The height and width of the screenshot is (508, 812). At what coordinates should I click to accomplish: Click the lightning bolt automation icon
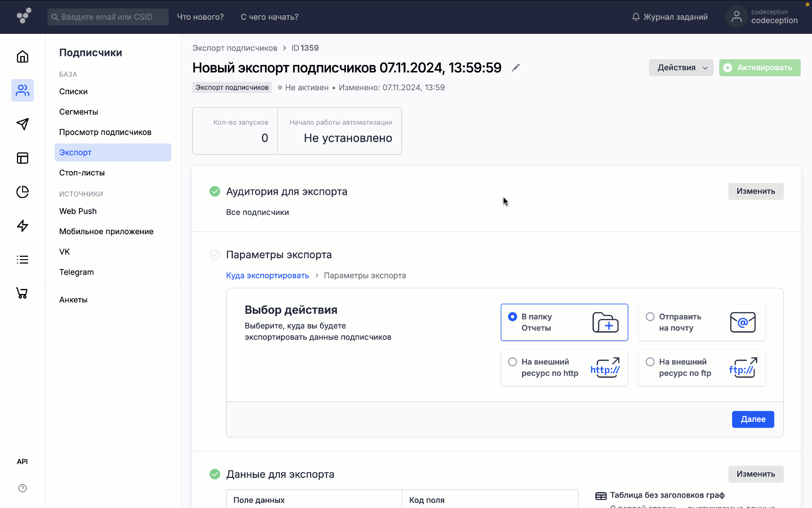(23, 226)
